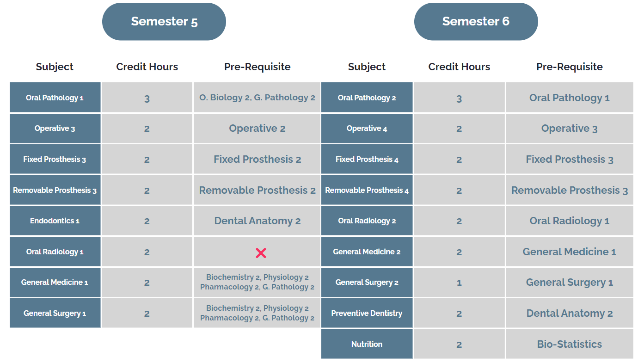Click the Operative 3 subject cell
Screen dimensions: 644x363
pyautogui.click(x=55, y=129)
